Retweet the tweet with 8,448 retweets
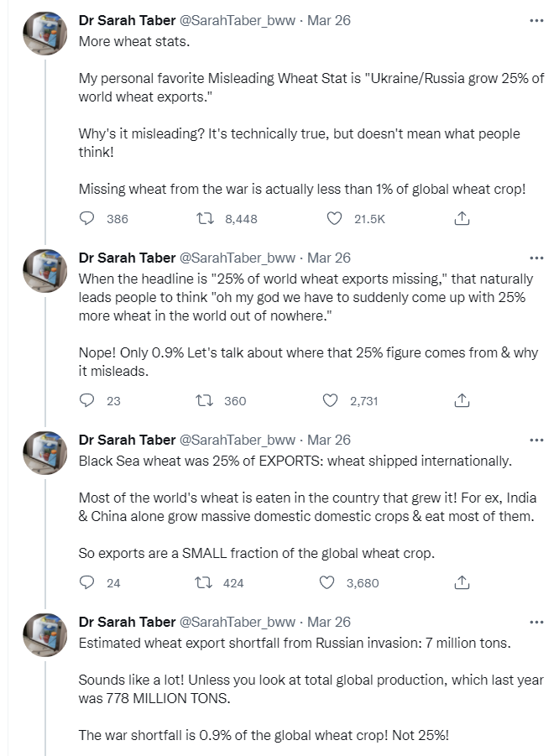Viewport: 559px width, 756px height. click(201, 219)
